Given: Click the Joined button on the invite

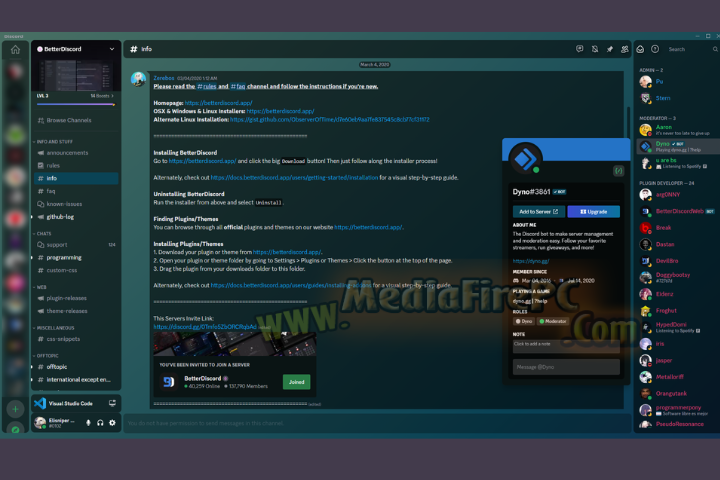Looking at the screenshot, I should click(x=296, y=382).
